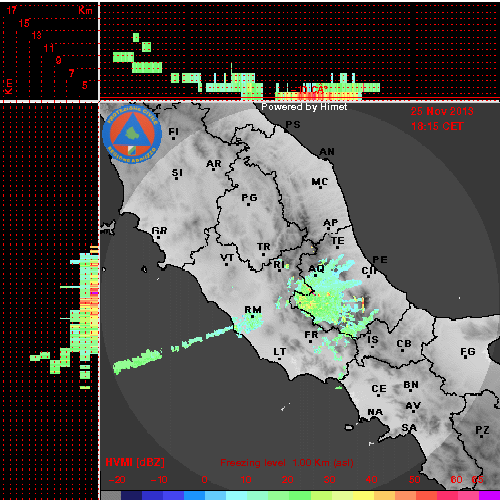Viewport: 500px width, 500px height.
Task: Pick the gray swatch at color scale start
Action: (x=111, y=495)
